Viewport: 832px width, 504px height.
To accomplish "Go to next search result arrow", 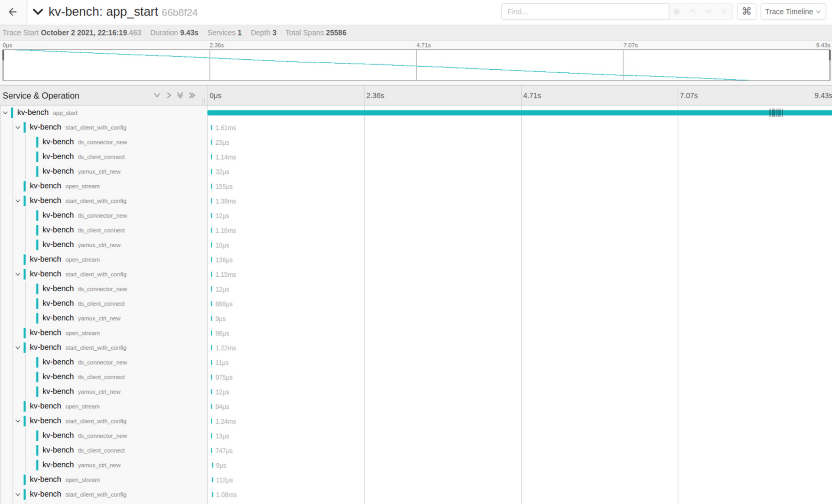I will (708, 12).
